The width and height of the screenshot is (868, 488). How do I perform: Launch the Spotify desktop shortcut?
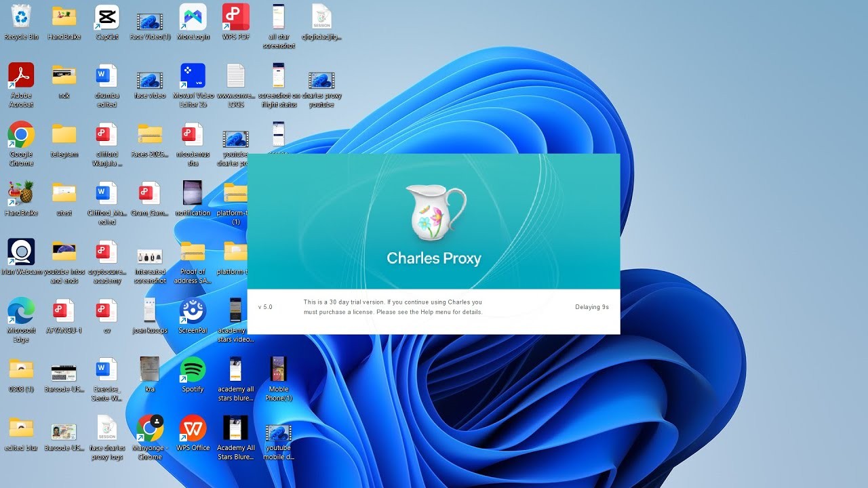[x=193, y=375]
